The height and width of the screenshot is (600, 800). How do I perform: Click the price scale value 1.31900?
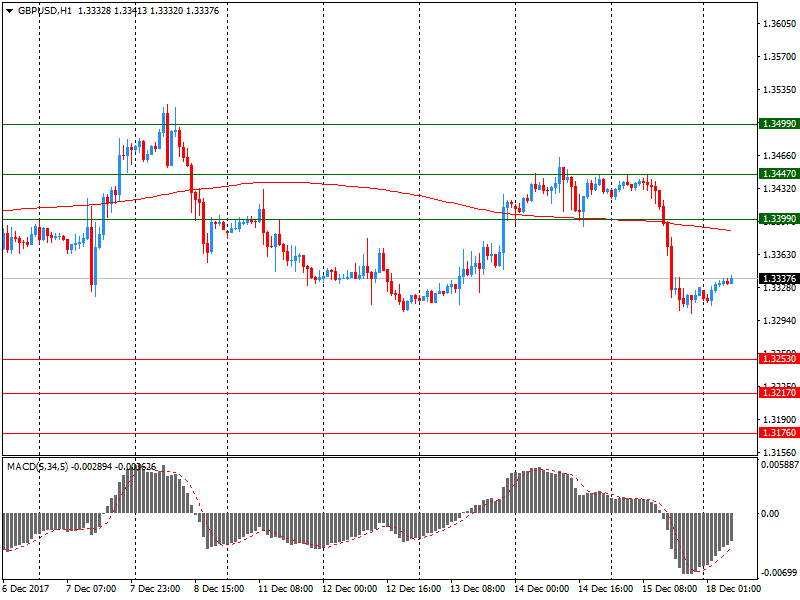[x=779, y=420]
